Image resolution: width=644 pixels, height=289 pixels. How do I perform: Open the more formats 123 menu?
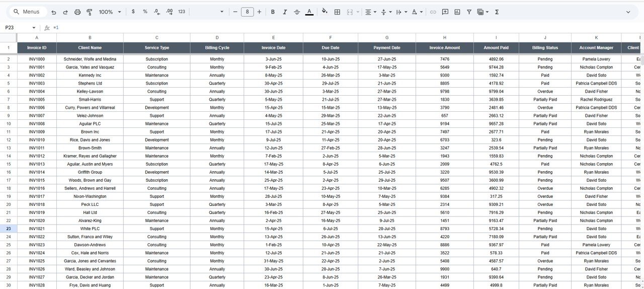[182, 12]
